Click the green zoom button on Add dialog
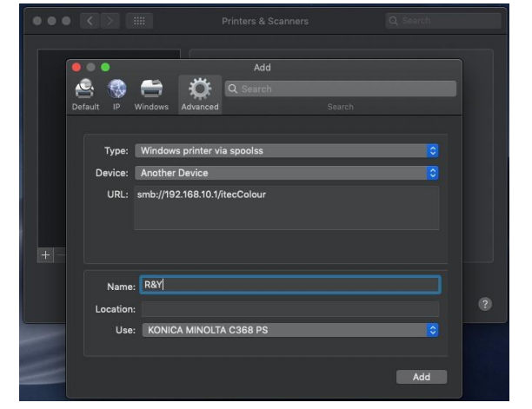Viewport: 532px width, 409px height. click(105, 67)
